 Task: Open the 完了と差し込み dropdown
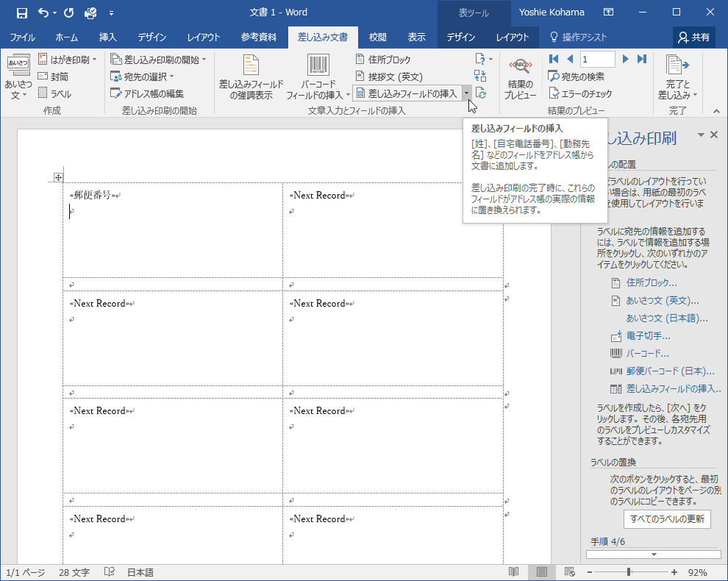point(677,77)
